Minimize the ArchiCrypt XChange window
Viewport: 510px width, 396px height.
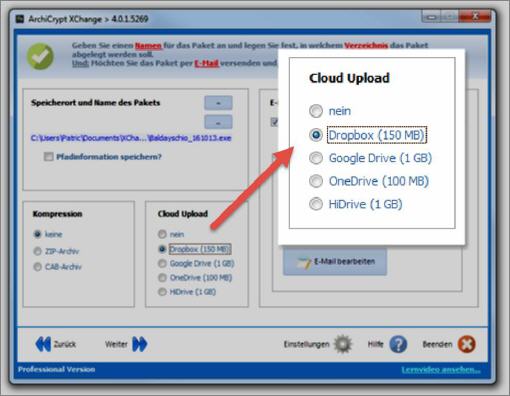tap(431, 16)
